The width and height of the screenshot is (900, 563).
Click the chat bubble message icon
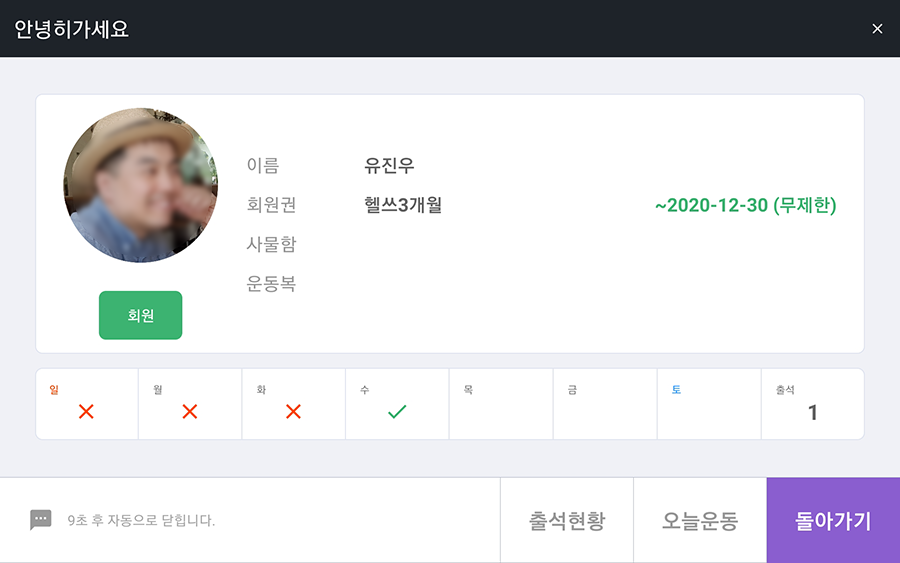click(41, 520)
